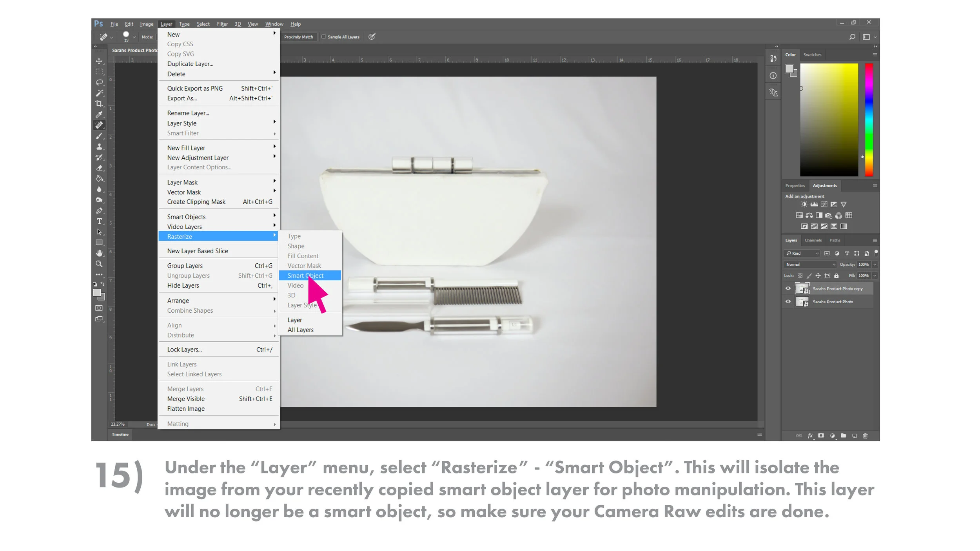Switch to the Properties tab
The width and height of the screenshot is (980, 551).
click(x=795, y=186)
